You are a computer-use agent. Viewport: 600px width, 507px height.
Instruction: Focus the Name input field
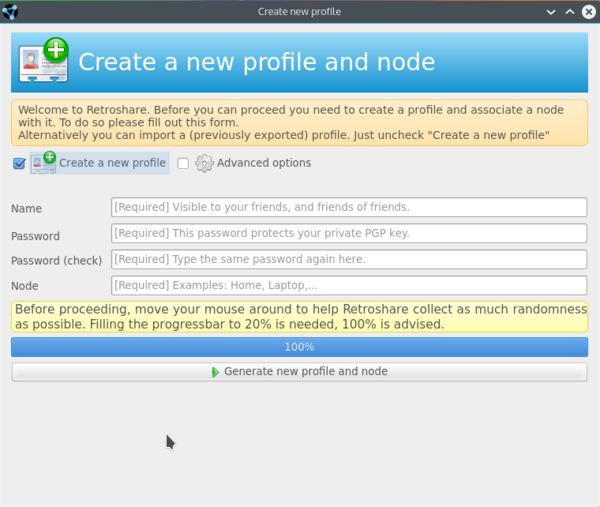pos(348,208)
